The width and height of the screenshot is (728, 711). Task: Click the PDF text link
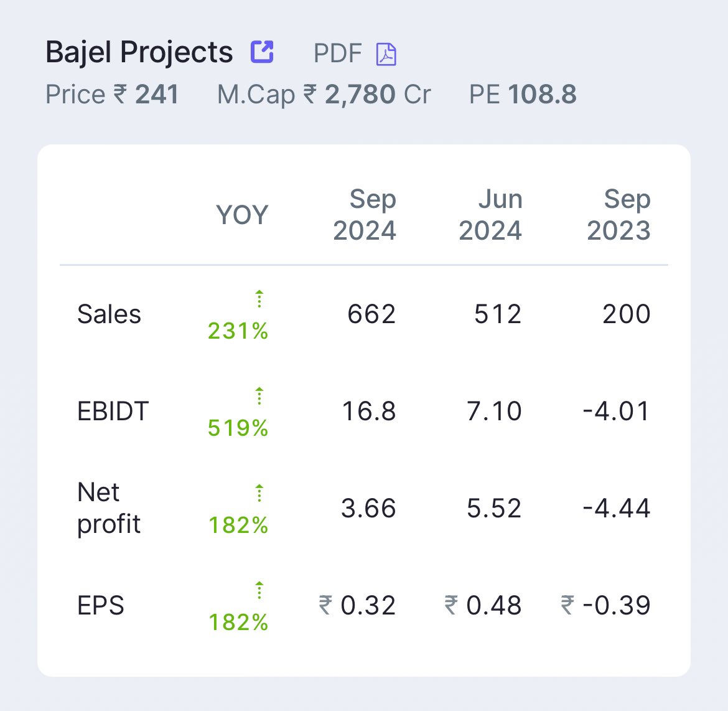pos(337,54)
